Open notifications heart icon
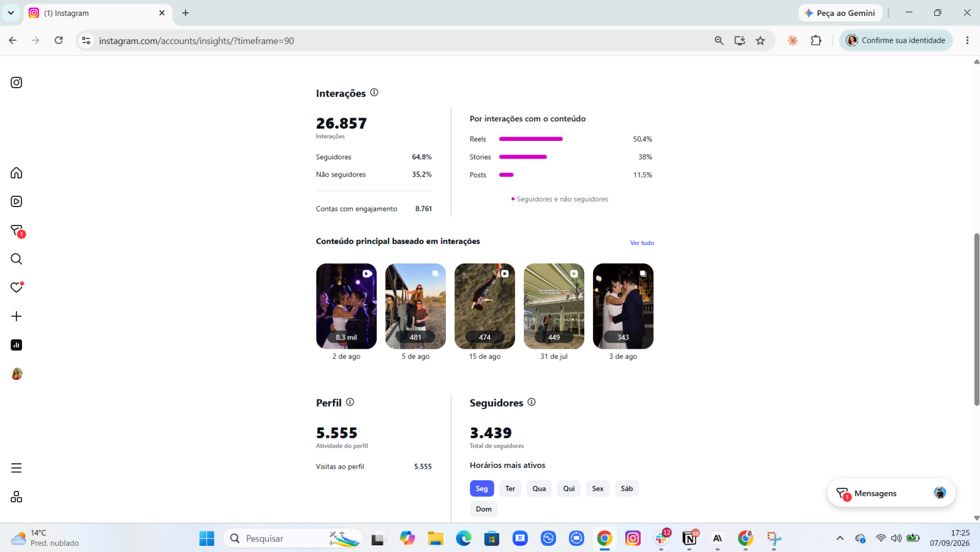 pos(17,287)
